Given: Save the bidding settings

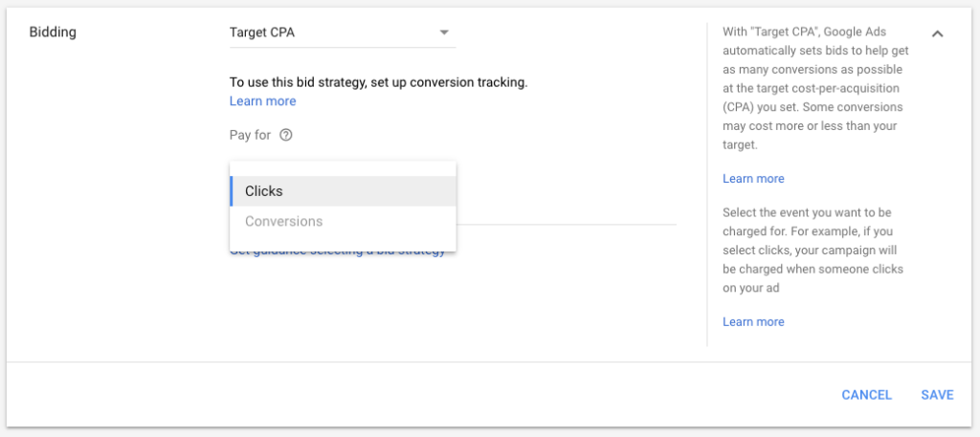Looking at the screenshot, I should pos(937,395).
